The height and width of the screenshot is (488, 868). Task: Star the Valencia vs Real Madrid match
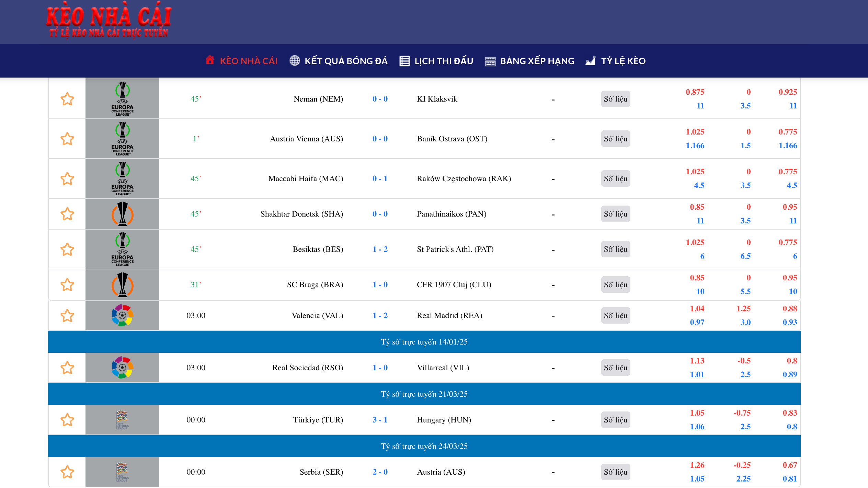[x=67, y=316]
